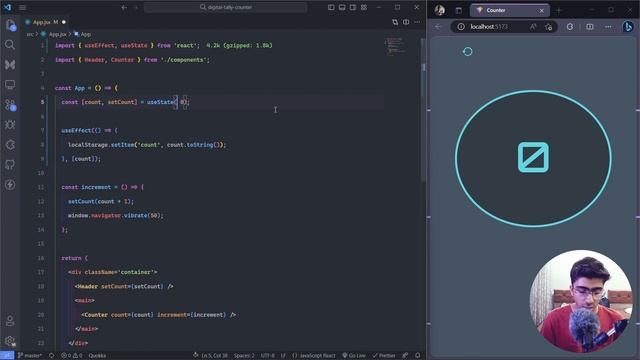Image resolution: width=640 pixels, height=360 pixels.
Task: Open the Run and Debug view
Action: pos(10,124)
